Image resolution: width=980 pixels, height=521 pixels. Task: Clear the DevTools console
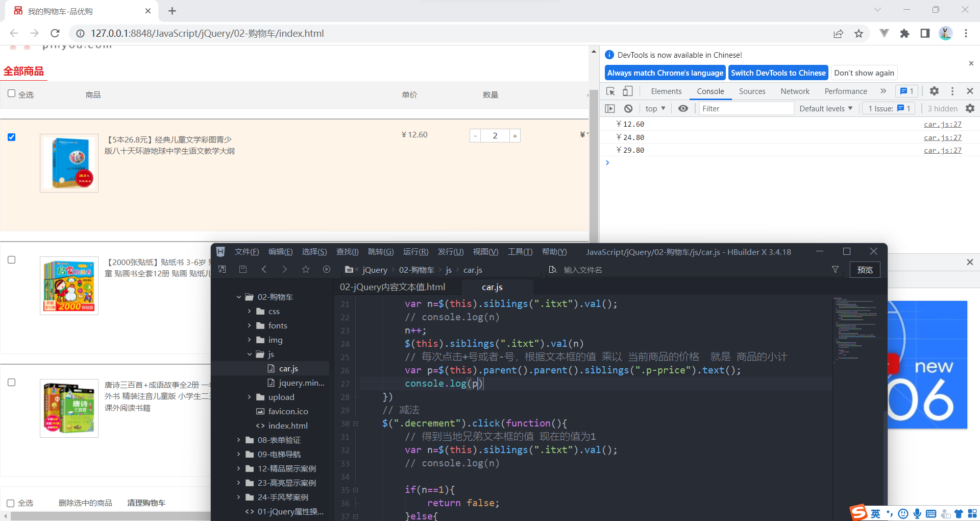point(628,108)
